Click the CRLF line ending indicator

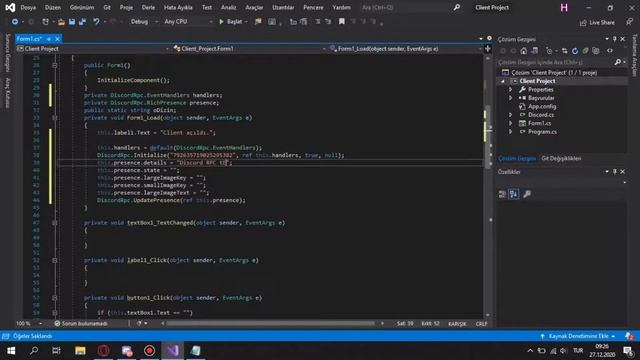tap(481, 324)
